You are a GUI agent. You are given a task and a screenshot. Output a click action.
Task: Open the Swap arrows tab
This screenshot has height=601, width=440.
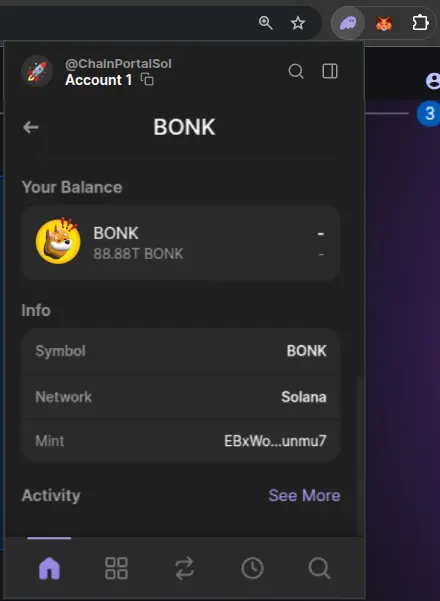click(x=184, y=568)
